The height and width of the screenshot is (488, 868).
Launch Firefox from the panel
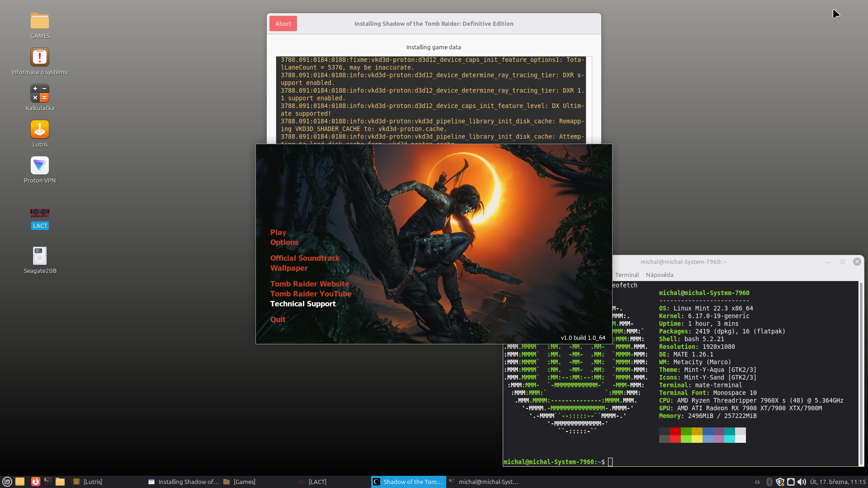[x=35, y=482]
